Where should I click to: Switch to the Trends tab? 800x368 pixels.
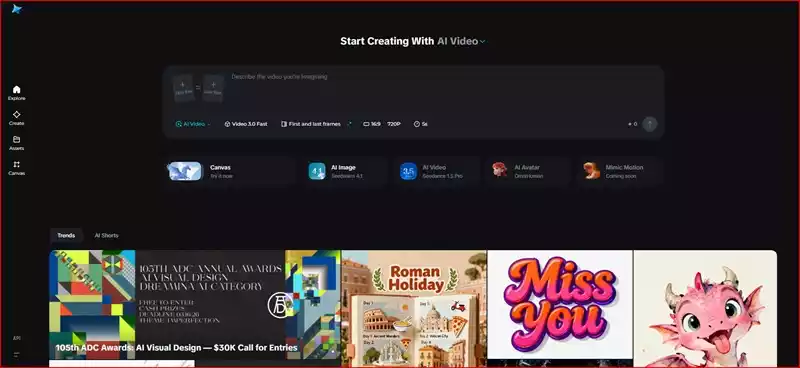[x=66, y=235]
